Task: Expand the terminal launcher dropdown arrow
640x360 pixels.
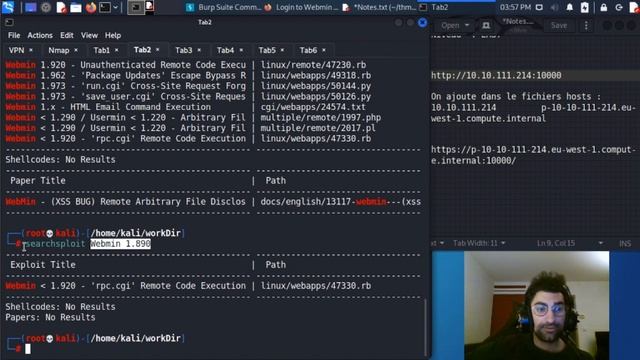Action: click(x=116, y=7)
